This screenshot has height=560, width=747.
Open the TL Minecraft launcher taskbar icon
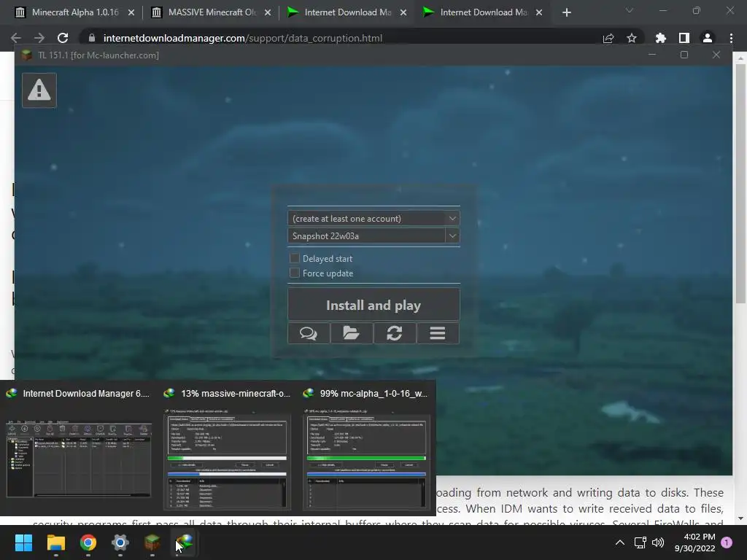[x=152, y=542]
